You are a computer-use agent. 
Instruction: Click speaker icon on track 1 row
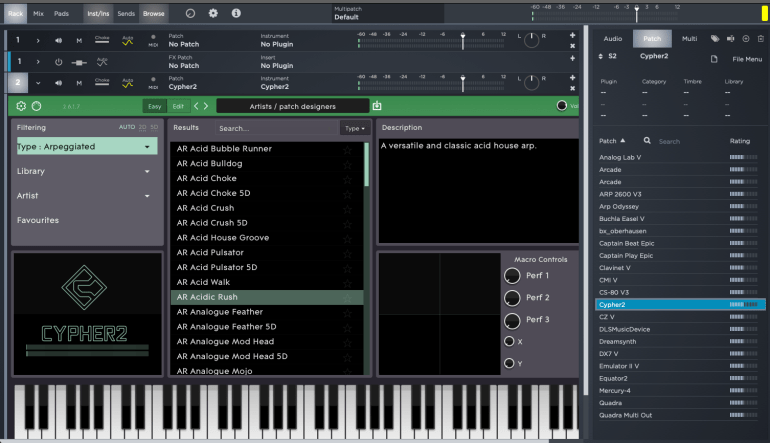[x=58, y=41]
